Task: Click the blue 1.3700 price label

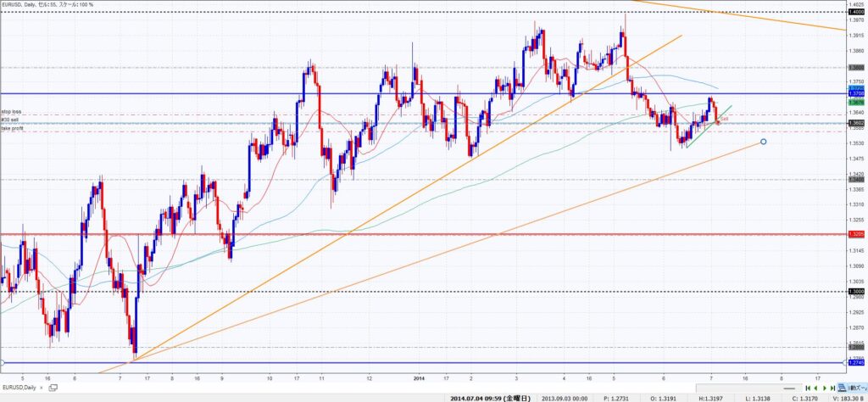Action: (856, 93)
